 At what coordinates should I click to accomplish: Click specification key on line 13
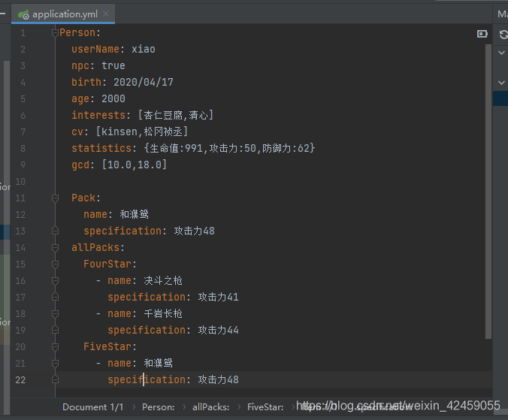(122, 231)
